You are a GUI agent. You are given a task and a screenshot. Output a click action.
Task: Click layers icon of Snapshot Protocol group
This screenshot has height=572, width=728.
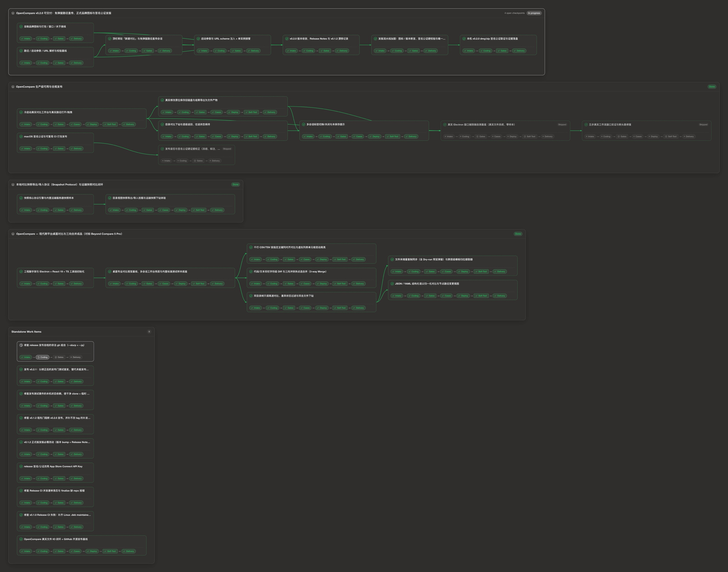pyautogui.click(x=13, y=185)
